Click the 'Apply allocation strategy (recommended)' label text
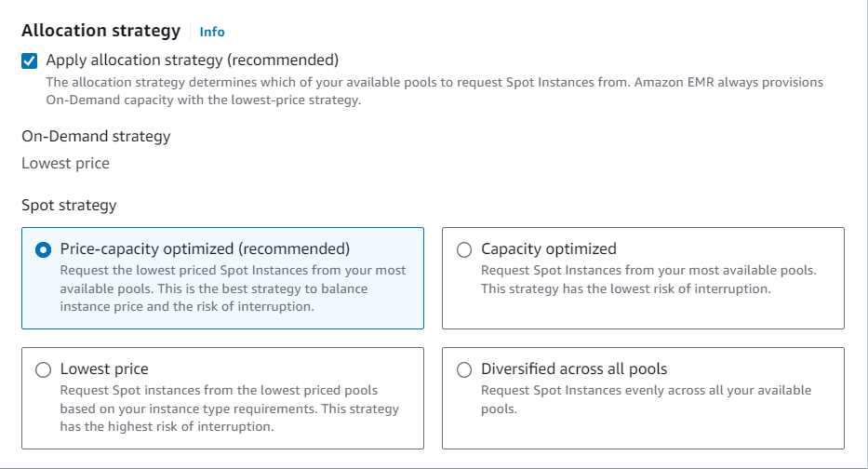 (192, 60)
